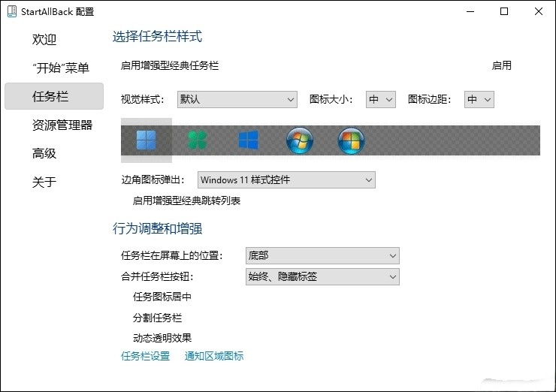Viewport: 556px width, 392px height.
Task: Open the 资源管理器 section
Action: tap(62, 125)
